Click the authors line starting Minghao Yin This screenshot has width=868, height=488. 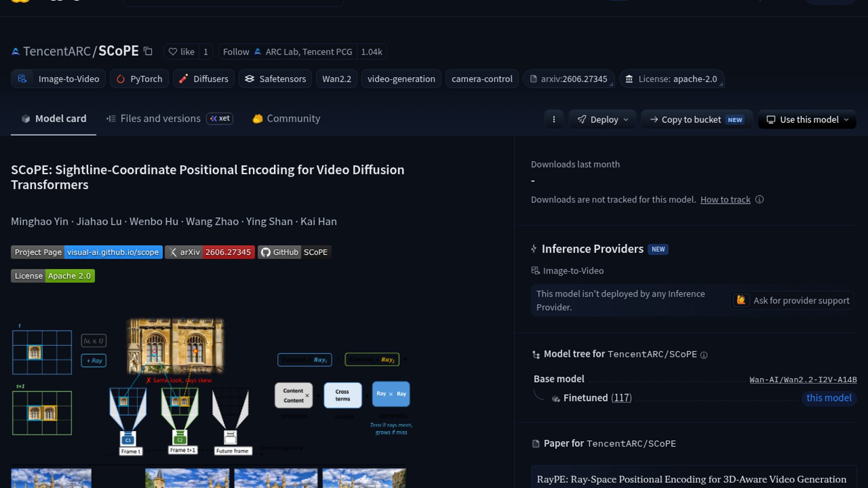click(174, 221)
